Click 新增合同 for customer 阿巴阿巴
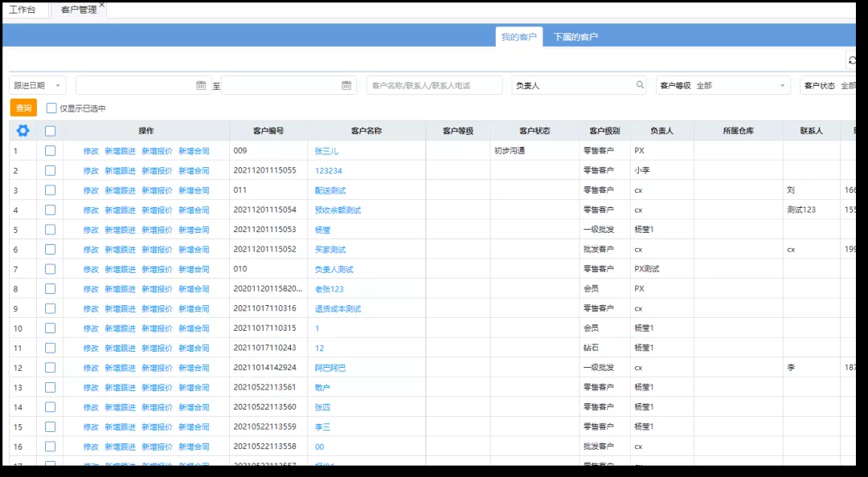 (x=194, y=368)
